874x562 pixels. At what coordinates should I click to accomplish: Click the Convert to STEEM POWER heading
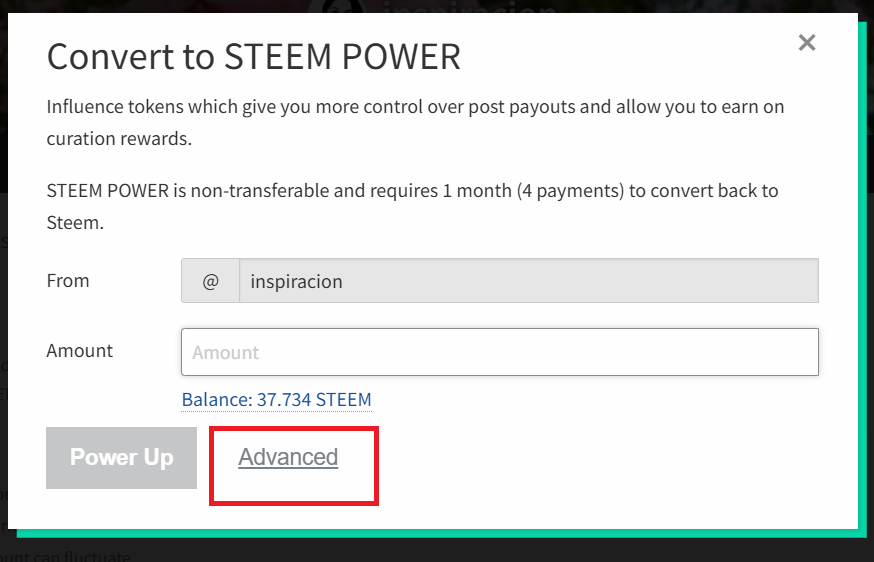[x=254, y=56]
